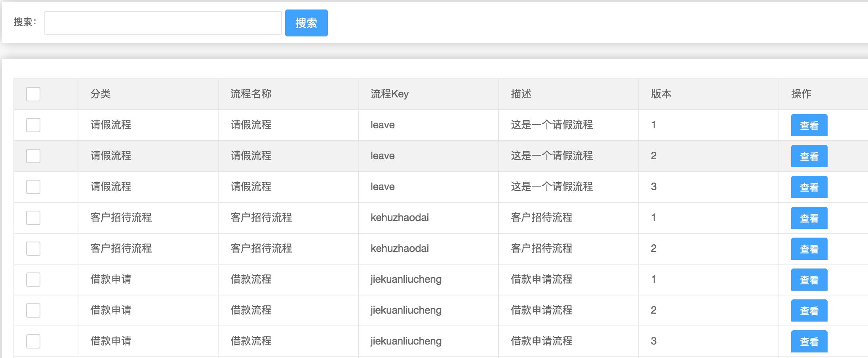Tick checkbox for jiekuanliucheng version 1 row

[x=33, y=280]
